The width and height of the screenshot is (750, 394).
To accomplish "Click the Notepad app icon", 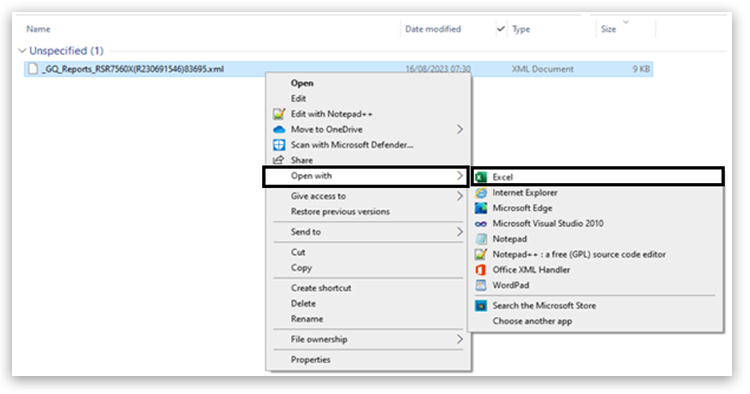I will [x=481, y=239].
